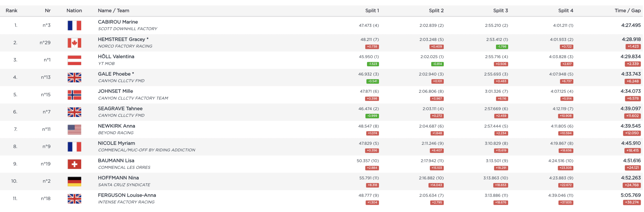Click the Split 4 column header
Screen dimensions: 644x212
pyautogui.click(x=566, y=11)
